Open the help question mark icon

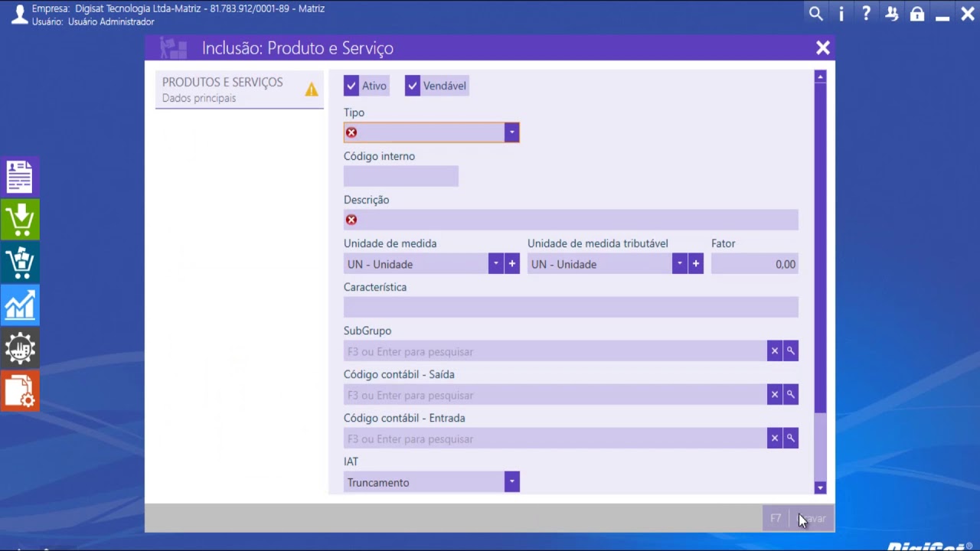[x=866, y=14]
